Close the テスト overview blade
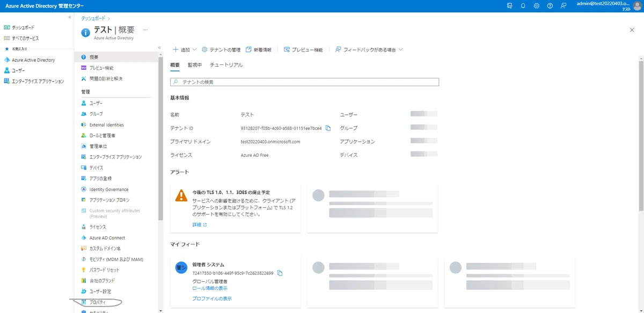The height and width of the screenshot is (313, 644). click(x=632, y=30)
